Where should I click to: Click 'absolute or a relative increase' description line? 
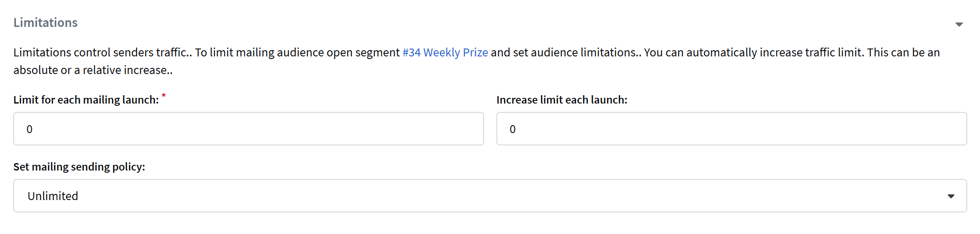[x=92, y=70]
